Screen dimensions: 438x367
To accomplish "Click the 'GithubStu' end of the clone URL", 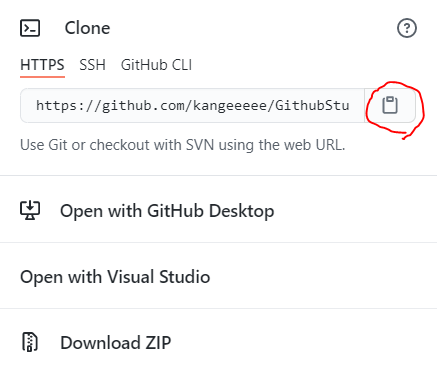I will pos(312,106).
